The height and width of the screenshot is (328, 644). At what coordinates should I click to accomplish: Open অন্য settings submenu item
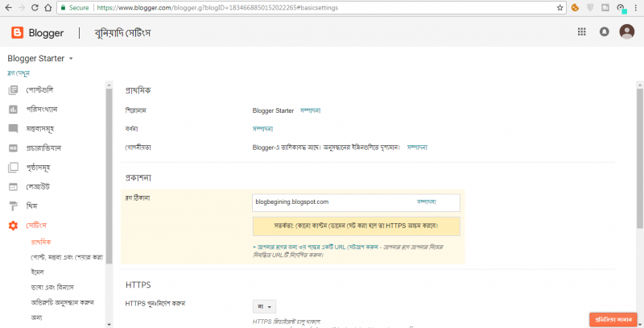pyautogui.click(x=36, y=318)
